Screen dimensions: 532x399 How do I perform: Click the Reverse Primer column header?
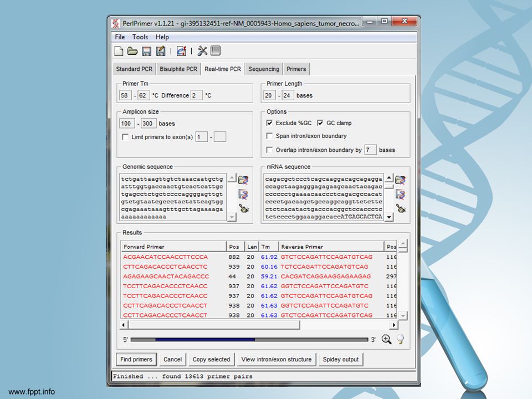[x=331, y=247]
